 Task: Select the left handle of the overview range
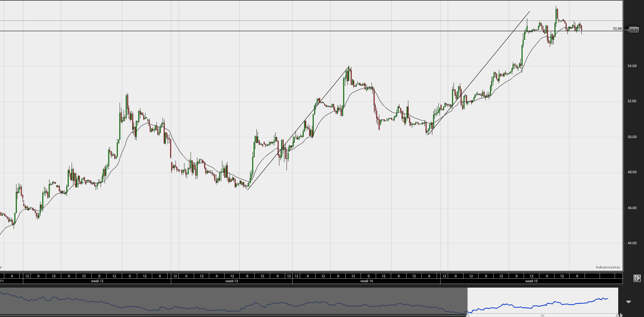tap(467, 314)
